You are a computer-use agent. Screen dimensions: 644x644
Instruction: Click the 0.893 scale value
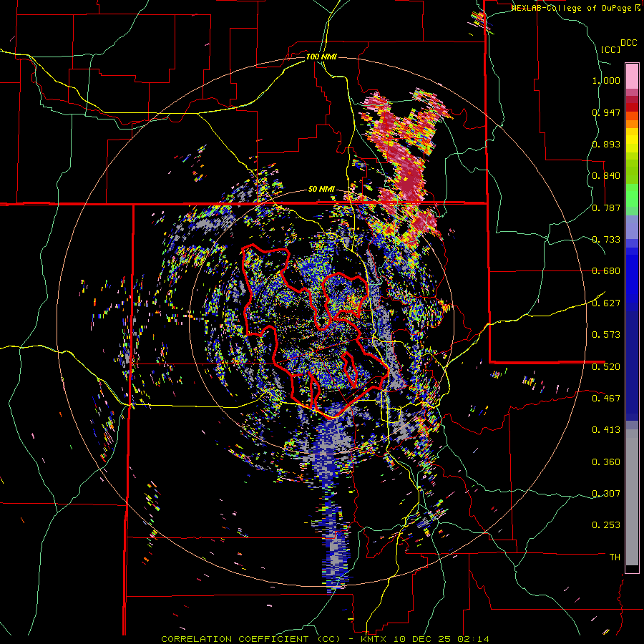coord(606,144)
